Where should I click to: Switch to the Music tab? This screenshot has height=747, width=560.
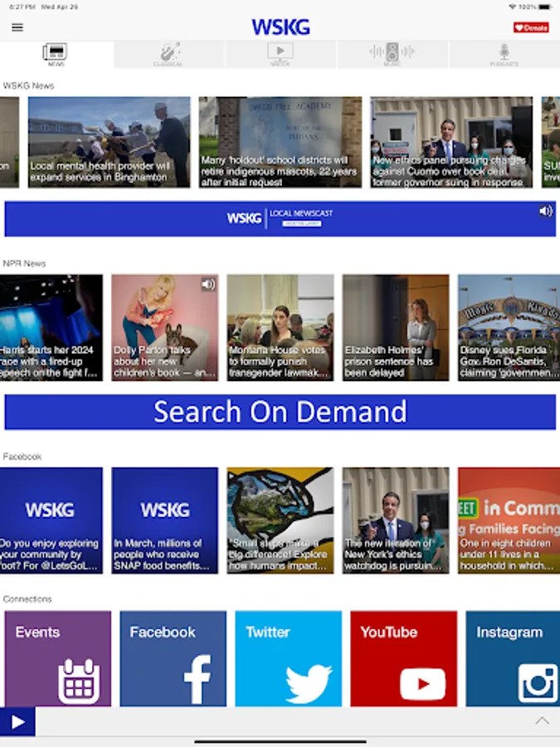tap(392, 54)
